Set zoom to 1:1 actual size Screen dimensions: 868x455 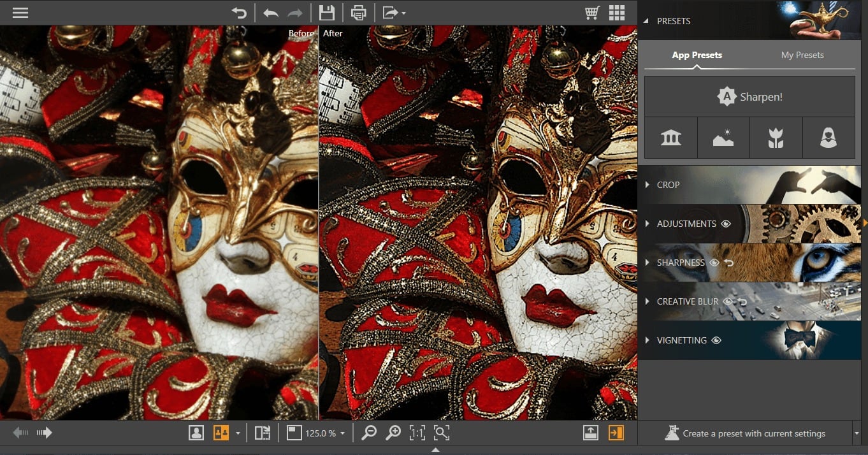coord(417,433)
